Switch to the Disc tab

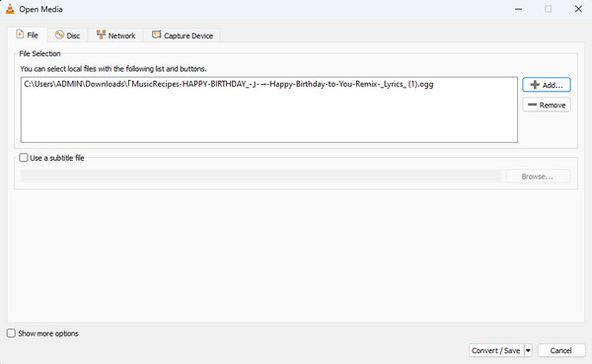(x=67, y=36)
